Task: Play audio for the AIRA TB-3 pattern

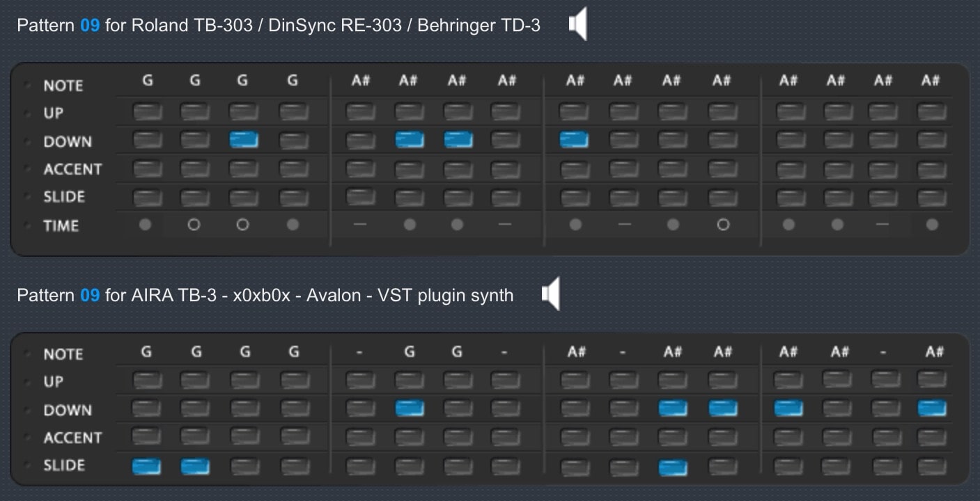Action: 550,294
